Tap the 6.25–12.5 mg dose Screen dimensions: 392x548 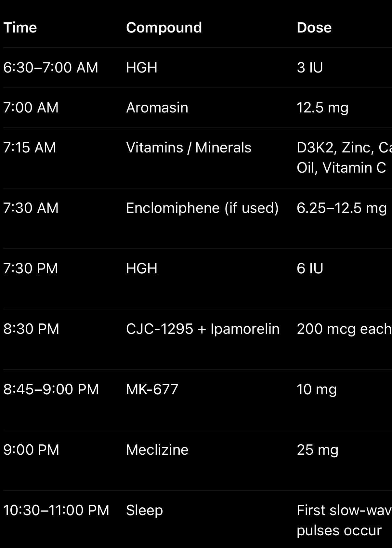click(342, 208)
